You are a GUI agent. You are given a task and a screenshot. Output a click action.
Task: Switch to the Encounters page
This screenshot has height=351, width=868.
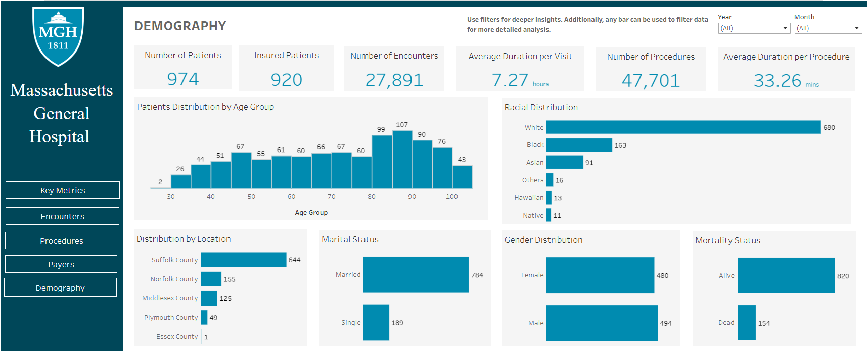(63, 216)
